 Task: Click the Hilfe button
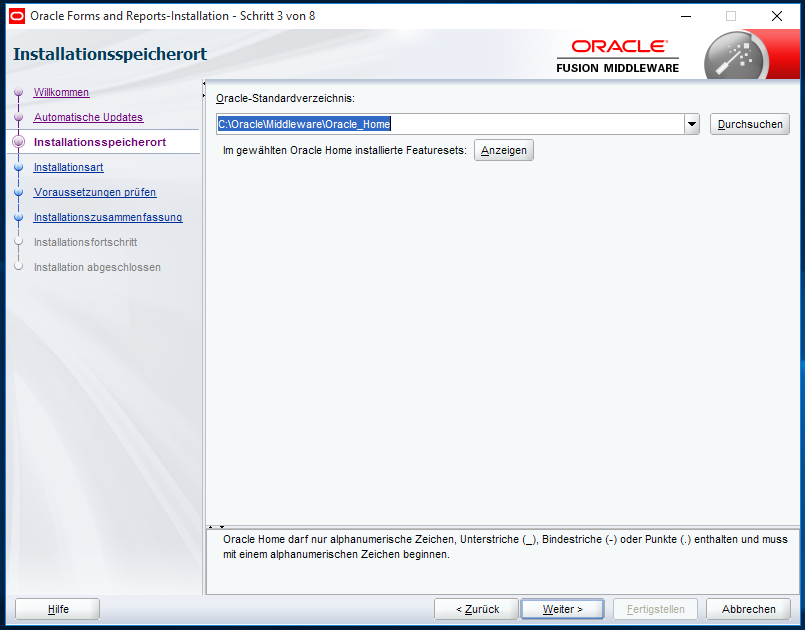(x=58, y=609)
